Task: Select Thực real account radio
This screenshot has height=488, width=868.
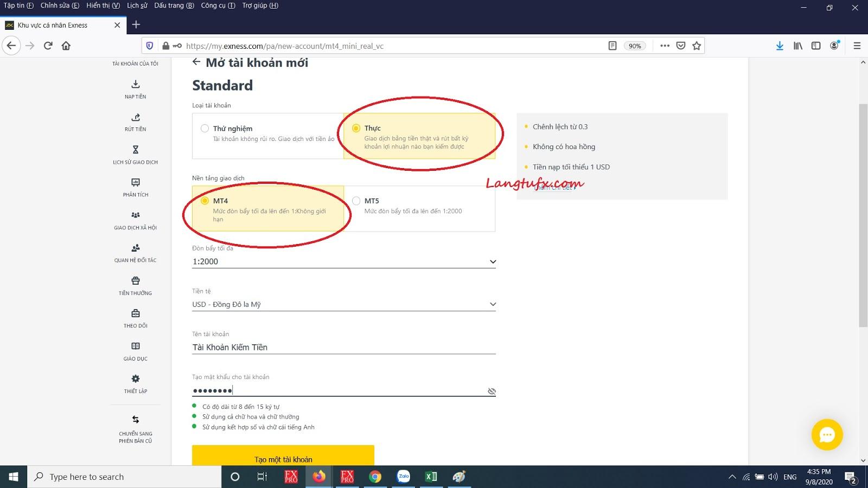Action: pos(356,128)
